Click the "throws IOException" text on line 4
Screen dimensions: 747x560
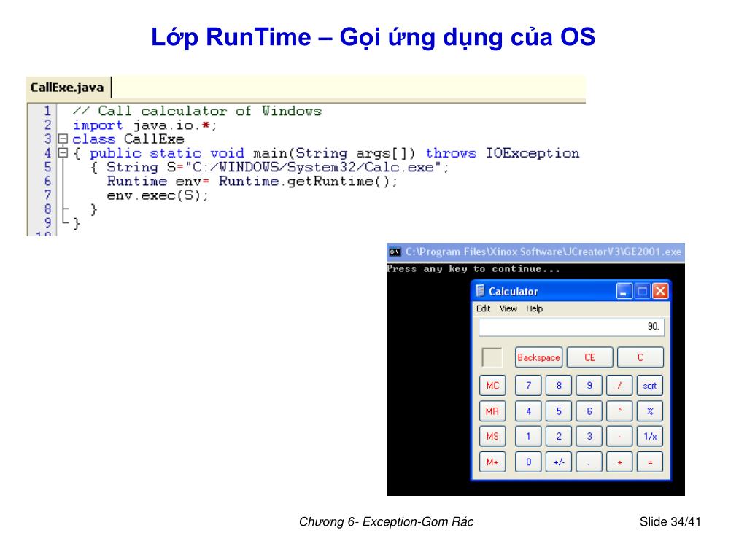tap(502, 153)
